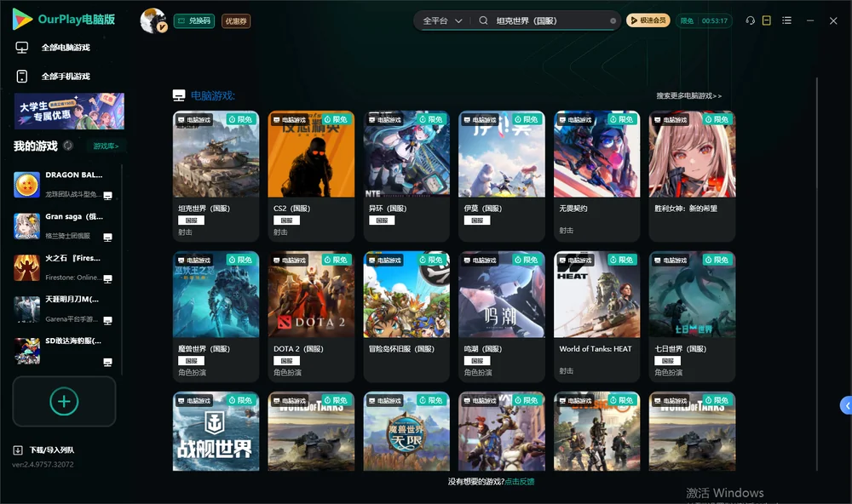852x504 pixels.
Task: Launch 火之石 Firestone from my games
Action: tap(62, 267)
